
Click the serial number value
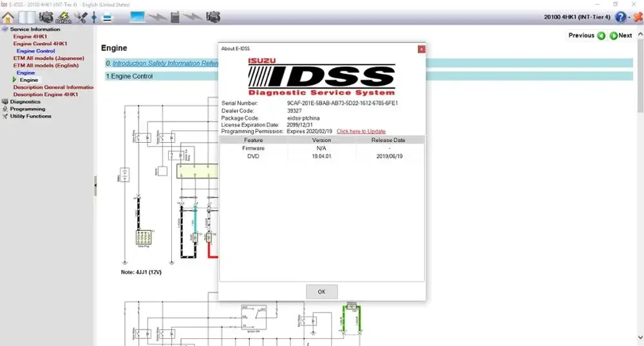342,104
